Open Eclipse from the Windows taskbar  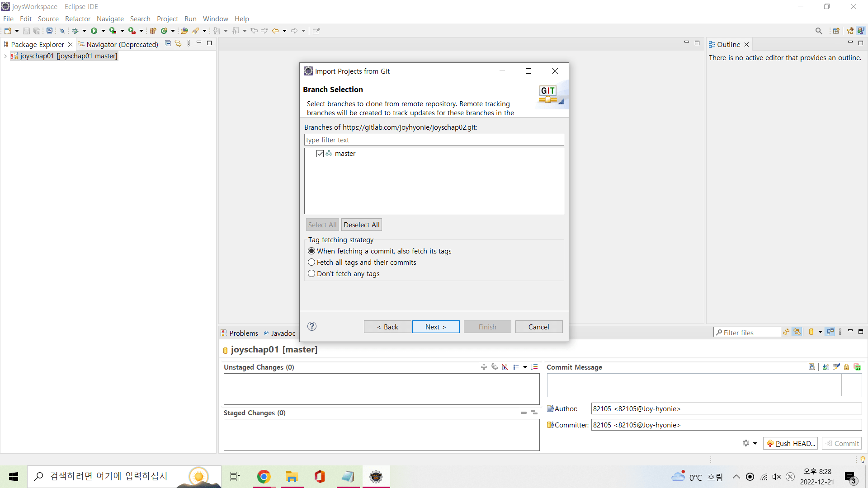[376, 476]
